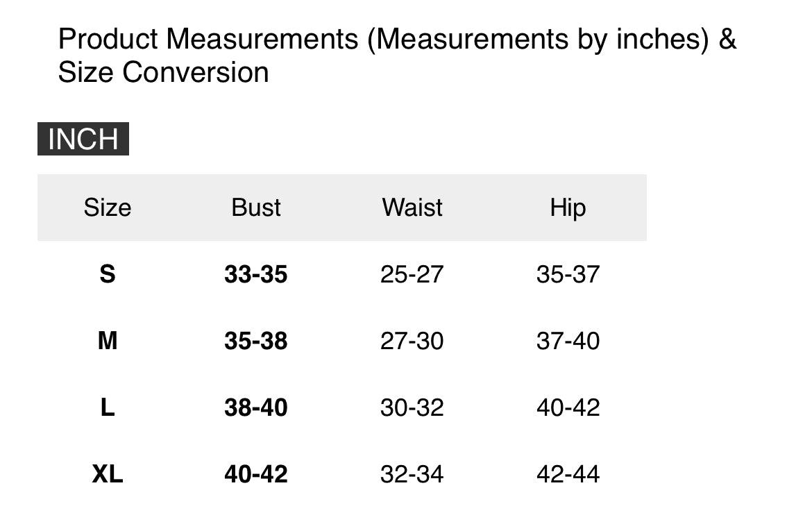Click the Bust column header
The width and height of the screenshot is (812, 522).
[256, 208]
